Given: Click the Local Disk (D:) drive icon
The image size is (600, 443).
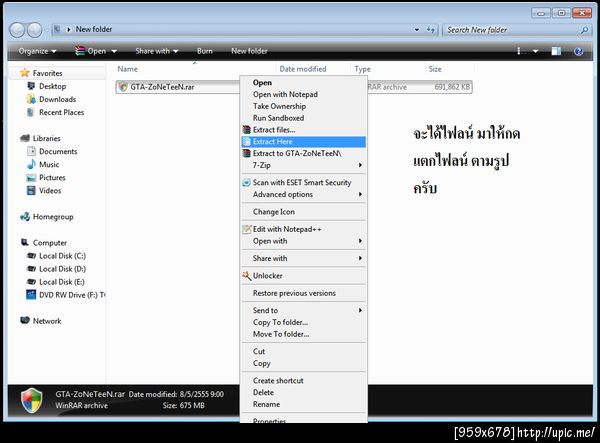Looking at the screenshot, I should point(31,269).
